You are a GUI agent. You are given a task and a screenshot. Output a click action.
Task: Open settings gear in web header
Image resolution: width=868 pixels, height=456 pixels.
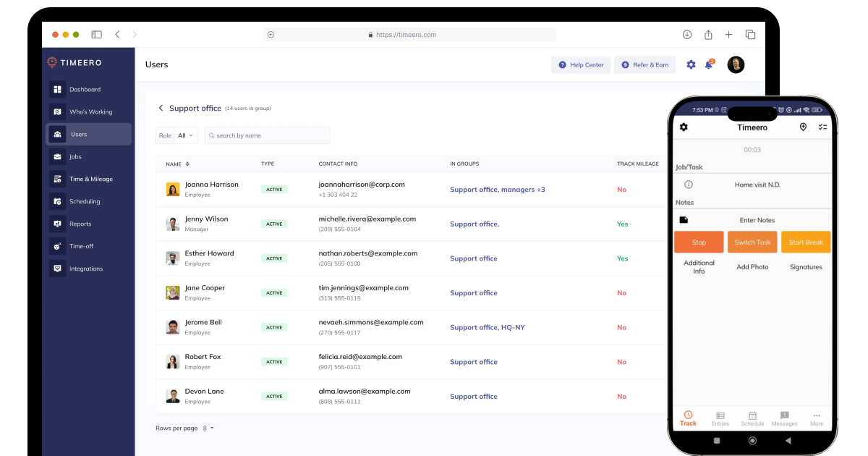point(691,64)
